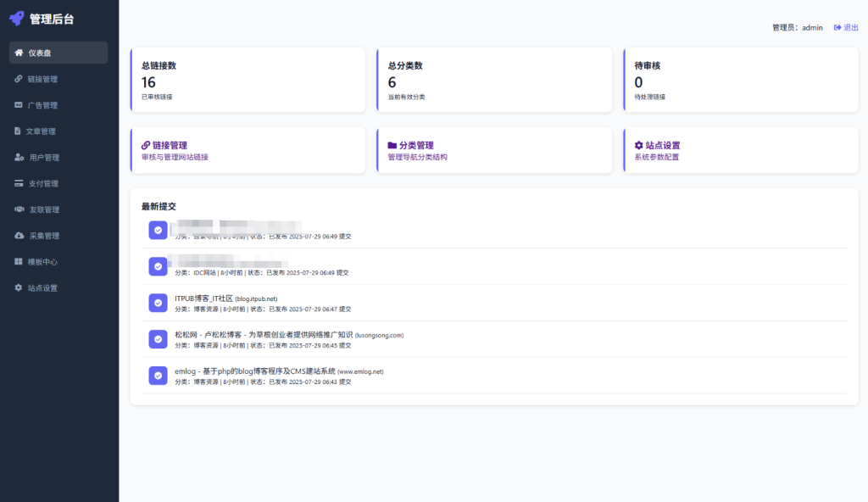The width and height of the screenshot is (868, 502).
Task: Click the home icon beside 仪表盘
Action: click(x=19, y=53)
